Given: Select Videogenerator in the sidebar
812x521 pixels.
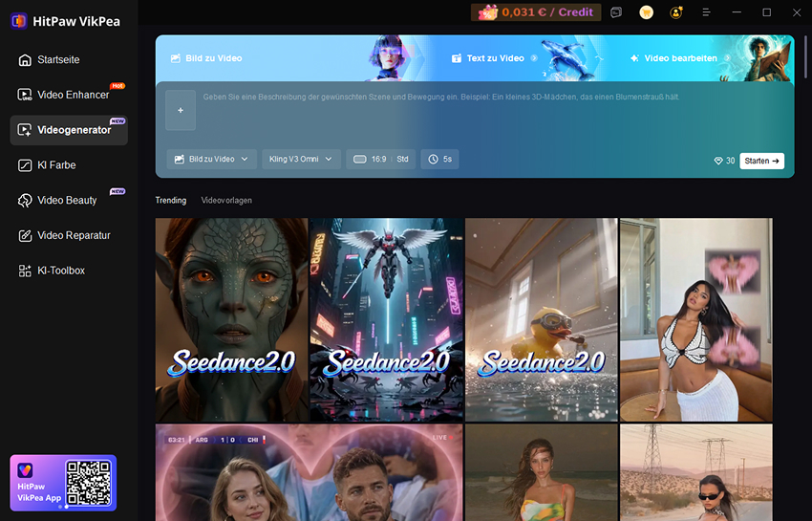Looking at the screenshot, I should click(69, 130).
